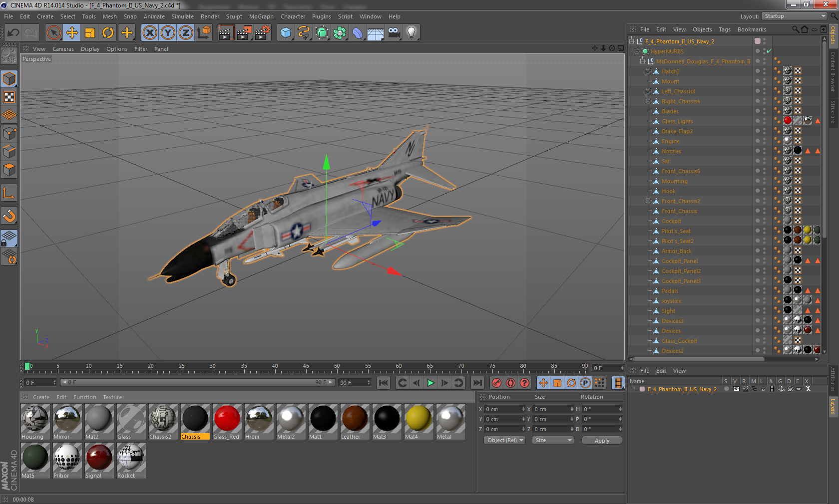Image resolution: width=839 pixels, height=504 pixels.
Task: Open the Object Manager Tags menu
Action: click(724, 29)
